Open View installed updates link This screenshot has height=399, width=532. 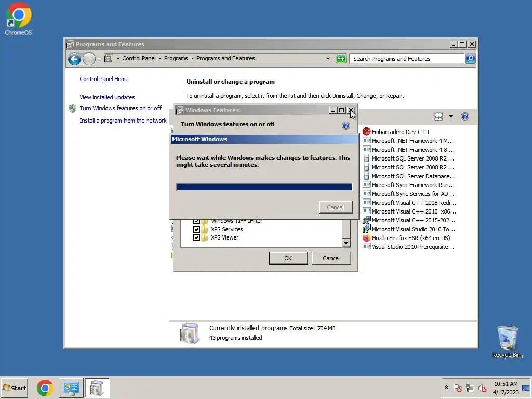107,97
